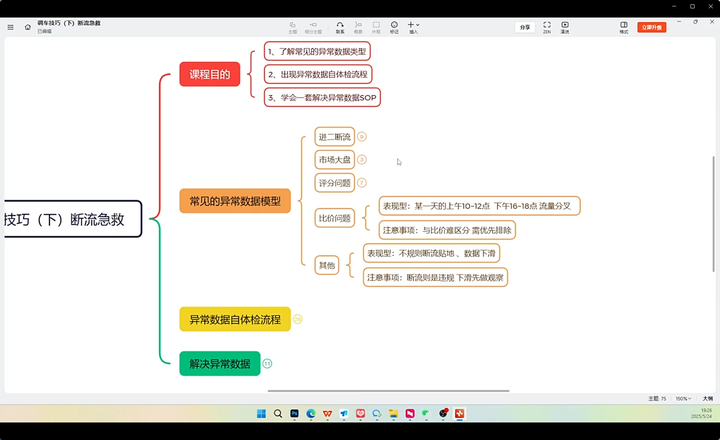Select subtopic 3、学会一套解决异常数据SOP

click(322, 97)
